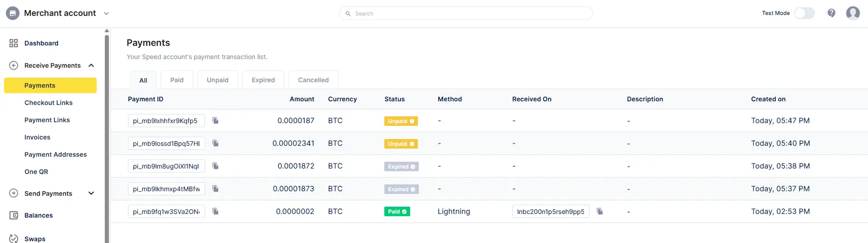Open Invoices in the sidebar
Image resolution: width=868 pixels, height=243 pixels.
(37, 137)
